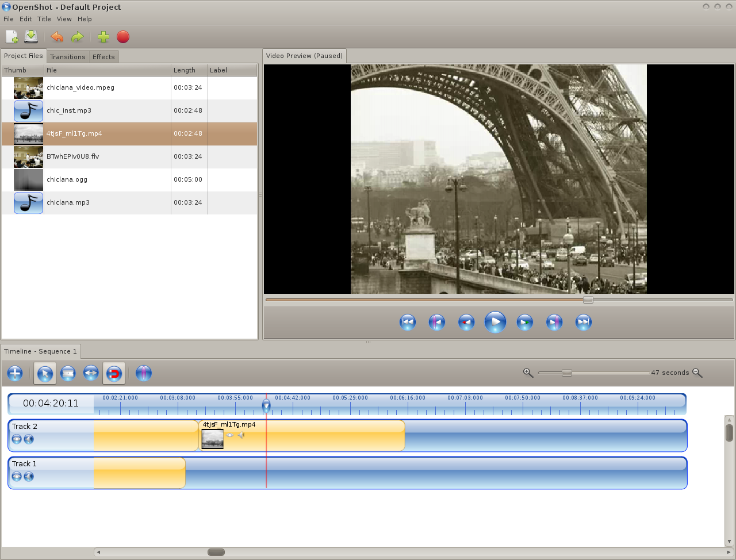The width and height of the screenshot is (736, 560).
Task: Jump to the next marker
Action: tap(554, 322)
